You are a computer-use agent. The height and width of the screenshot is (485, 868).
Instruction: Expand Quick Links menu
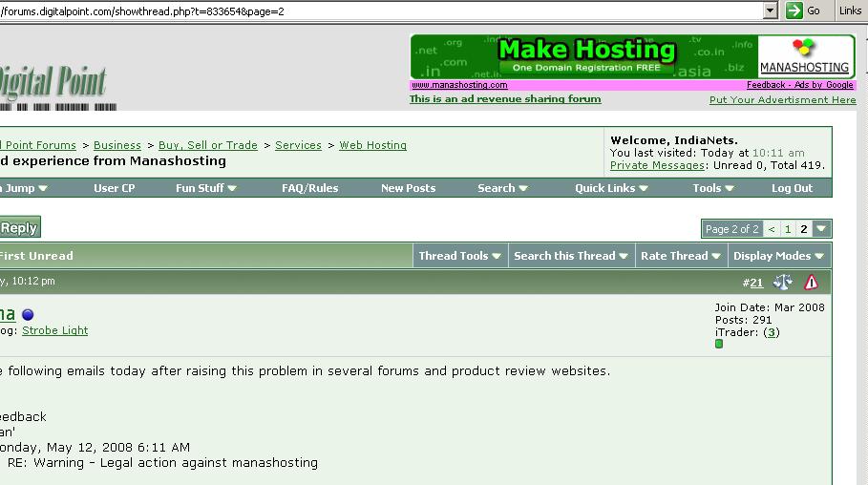pos(611,188)
